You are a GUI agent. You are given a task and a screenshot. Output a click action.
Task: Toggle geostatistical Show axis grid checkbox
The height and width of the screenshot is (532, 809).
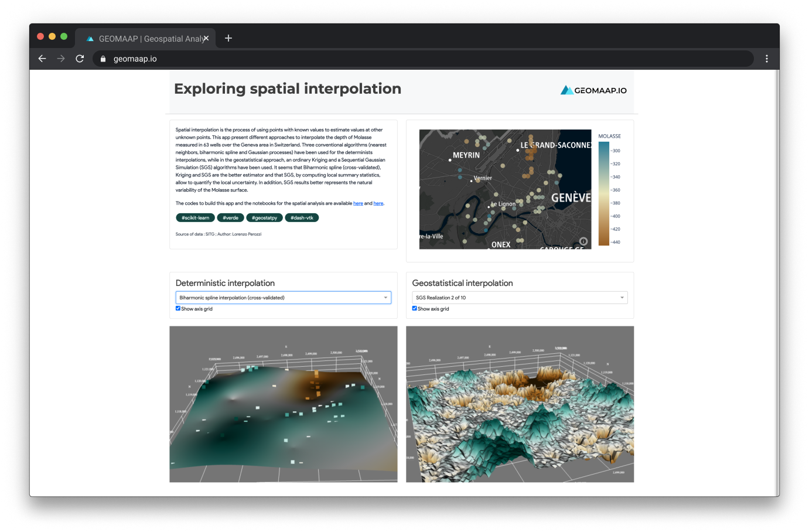click(x=415, y=308)
